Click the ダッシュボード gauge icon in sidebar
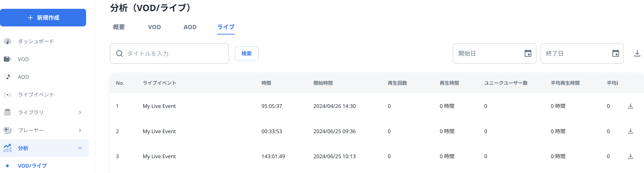The image size is (644, 173). 7,41
